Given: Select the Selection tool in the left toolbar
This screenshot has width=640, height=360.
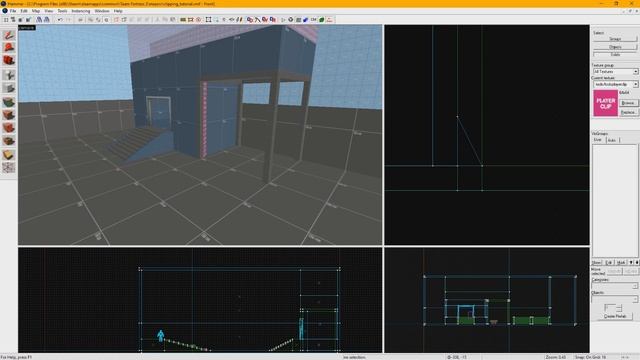Looking at the screenshot, I should [x=9, y=35].
